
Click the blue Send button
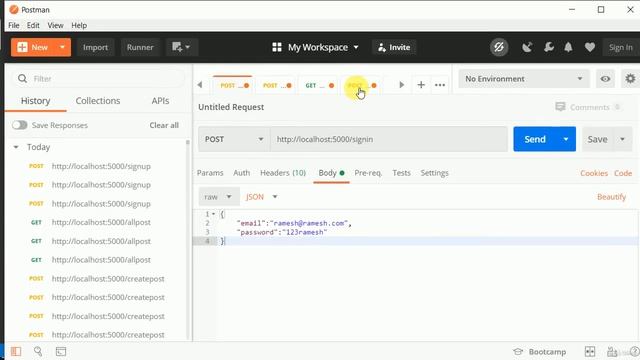click(535, 139)
